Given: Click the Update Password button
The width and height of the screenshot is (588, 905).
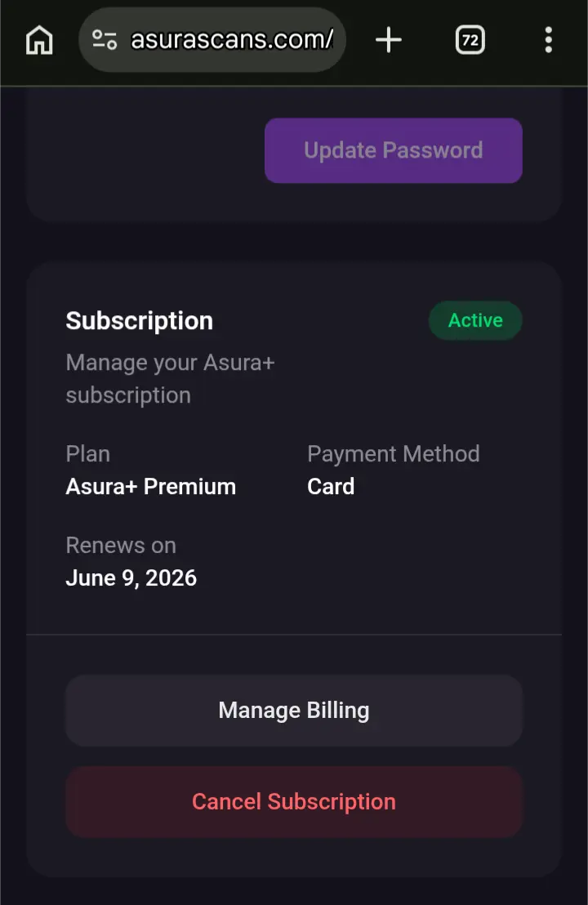Looking at the screenshot, I should tap(394, 150).
